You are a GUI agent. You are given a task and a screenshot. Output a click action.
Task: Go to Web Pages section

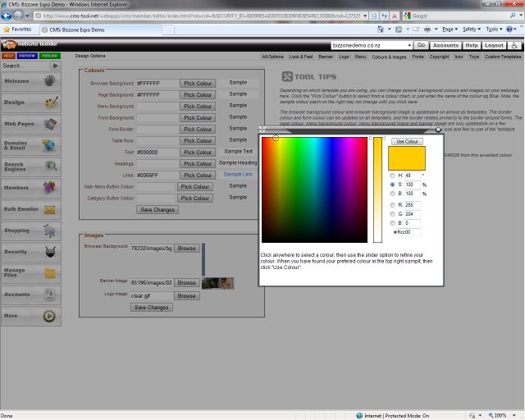click(30, 124)
